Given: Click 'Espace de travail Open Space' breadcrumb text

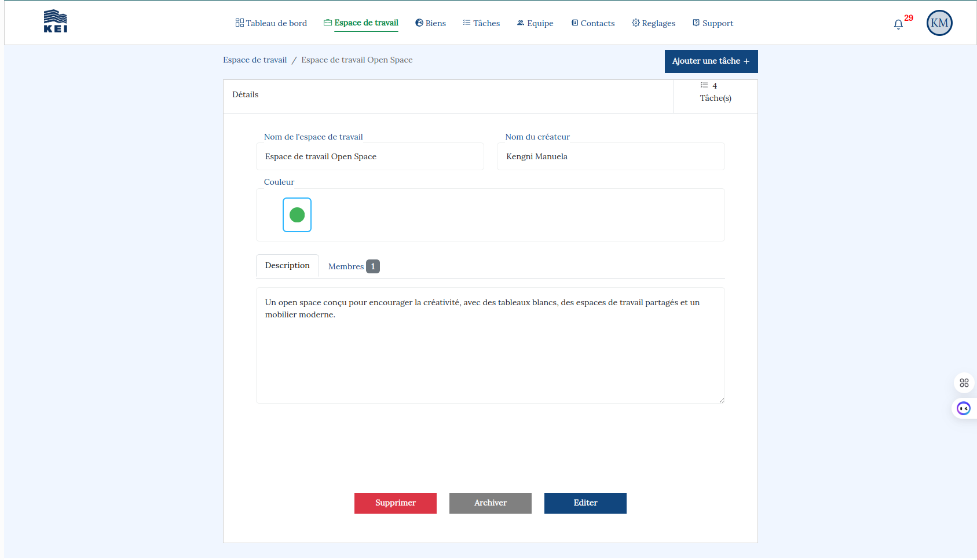Looking at the screenshot, I should [357, 60].
